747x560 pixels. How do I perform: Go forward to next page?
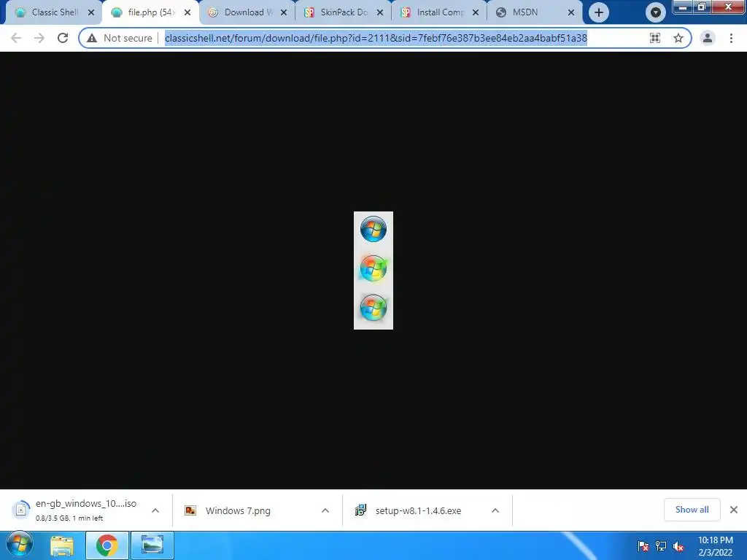(39, 38)
